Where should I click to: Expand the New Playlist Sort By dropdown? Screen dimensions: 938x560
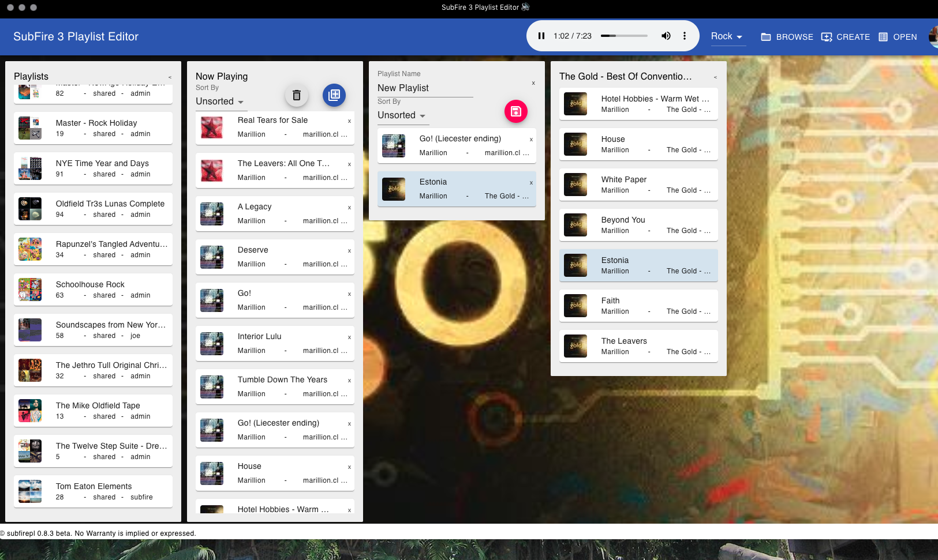402,115
